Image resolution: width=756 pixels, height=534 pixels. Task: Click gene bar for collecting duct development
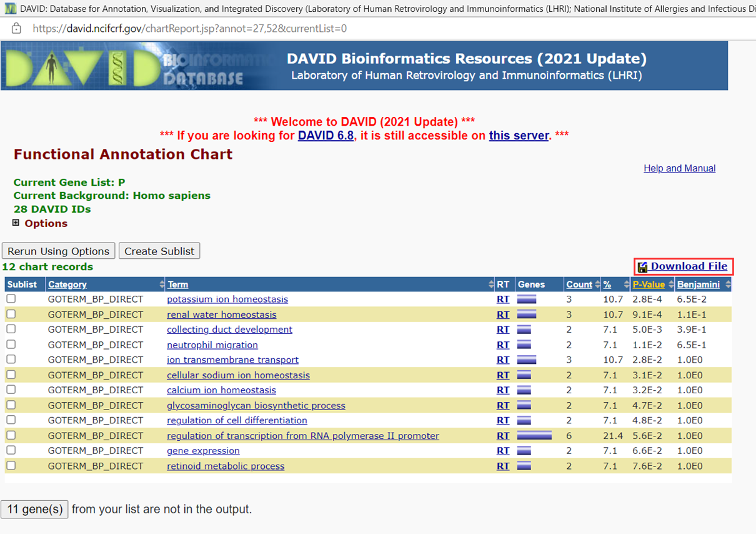click(524, 330)
